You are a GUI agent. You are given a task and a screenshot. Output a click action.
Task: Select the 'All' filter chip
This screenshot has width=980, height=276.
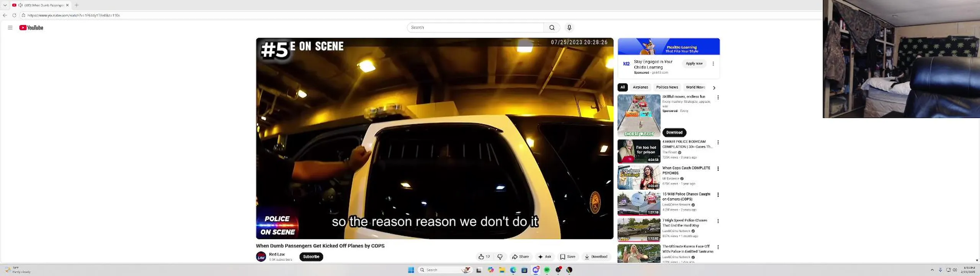click(622, 87)
